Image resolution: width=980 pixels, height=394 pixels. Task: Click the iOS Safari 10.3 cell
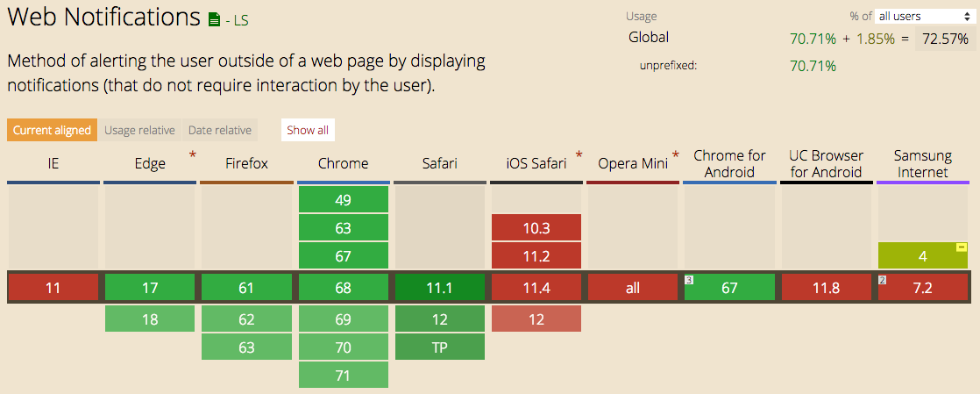click(536, 227)
